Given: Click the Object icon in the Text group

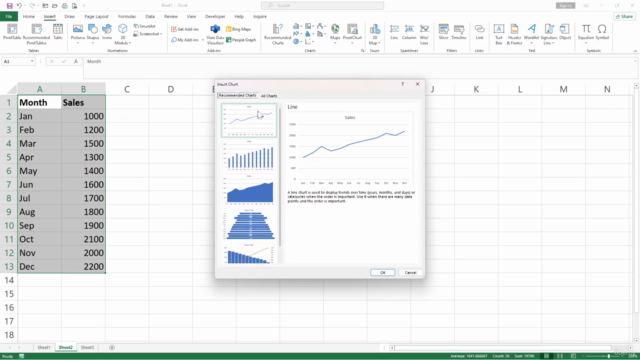Looking at the screenshot, I should coord(565,32).
